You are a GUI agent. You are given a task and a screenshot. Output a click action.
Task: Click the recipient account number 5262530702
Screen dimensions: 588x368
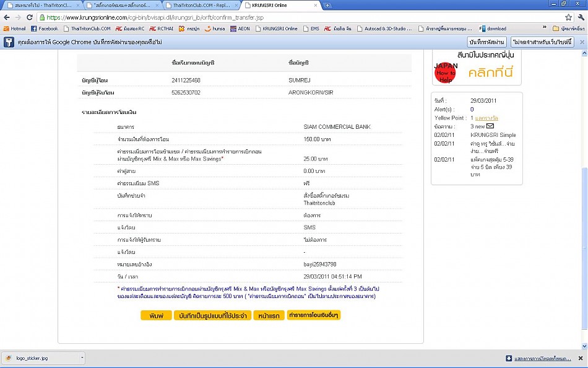[x=186, y=92]
